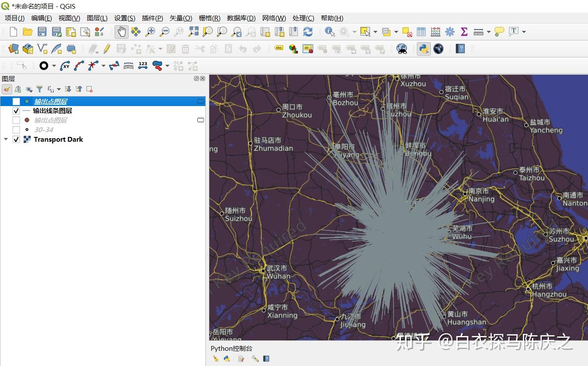This screenshot has height=366, width=588.
Task: Click the Python console clear broom button
Action: 215,359
